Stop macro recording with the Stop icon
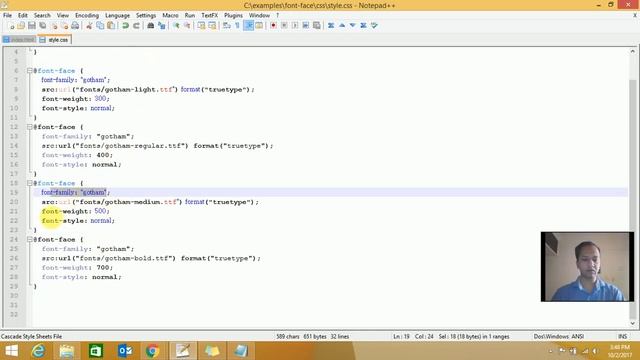The image size is (640, 360). 284,26
